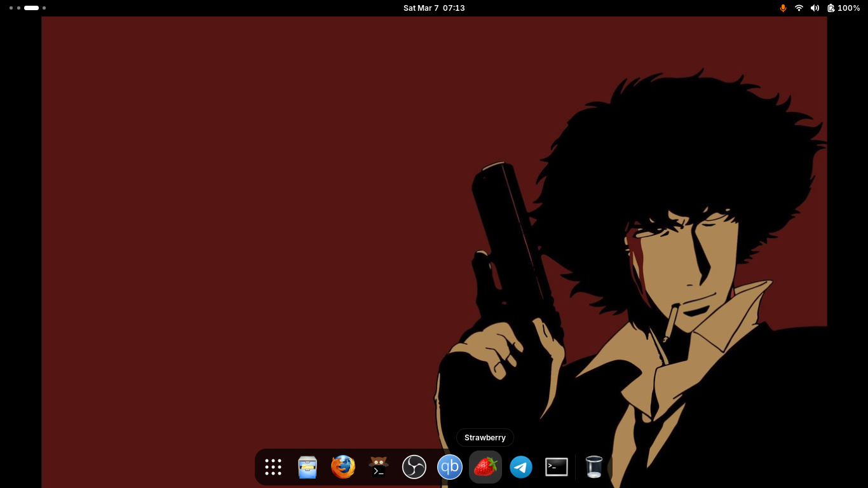Click the 100% battery percentage label
The width and height of the screenshot is (868, 488).
pyautogui.click(x=849, y=8)
